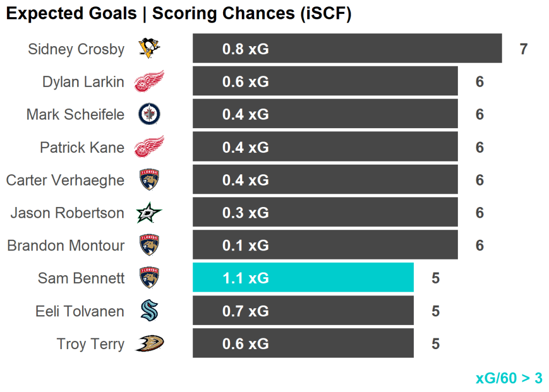Viewport: 549px width, 392px height.
Task: Click the Red Wings logo beside Patrick Kane
Action: [x=149, y=147]
